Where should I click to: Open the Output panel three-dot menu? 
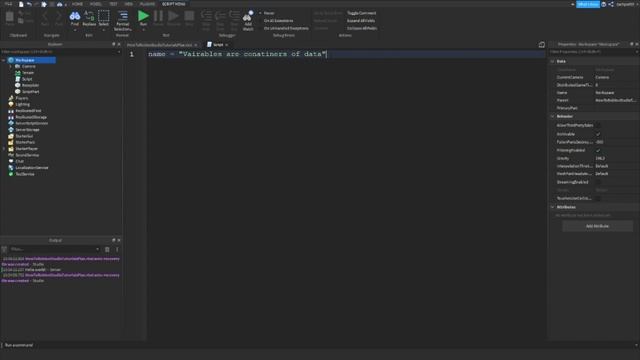[117, 249]
